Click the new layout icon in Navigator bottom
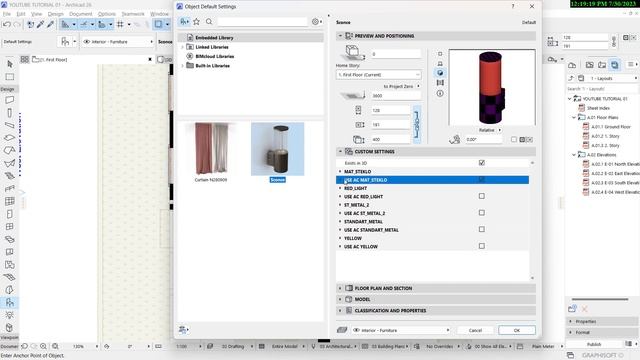 (x=572, y=309)
